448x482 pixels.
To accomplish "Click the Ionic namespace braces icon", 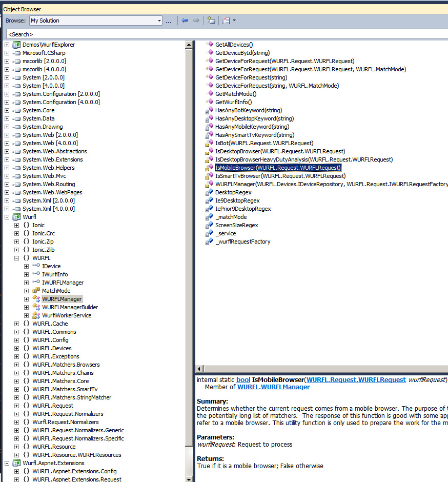I will [27, 225].
